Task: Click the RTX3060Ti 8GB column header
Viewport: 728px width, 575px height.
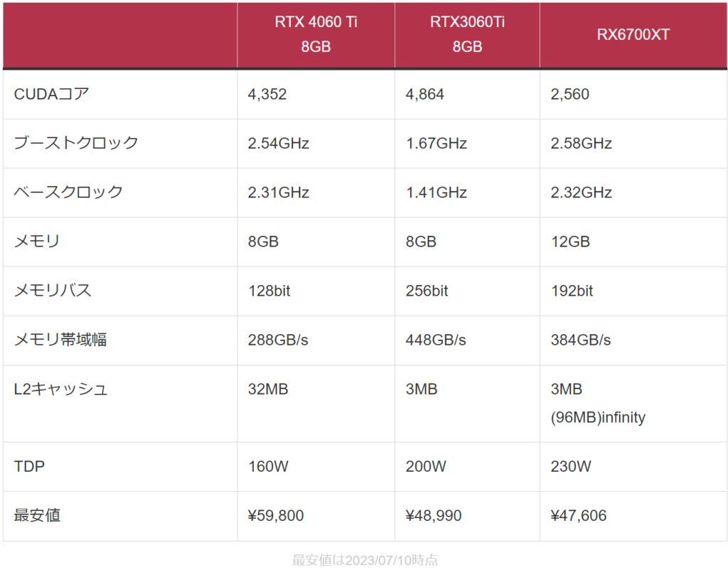Action: (x=467, y=34)
